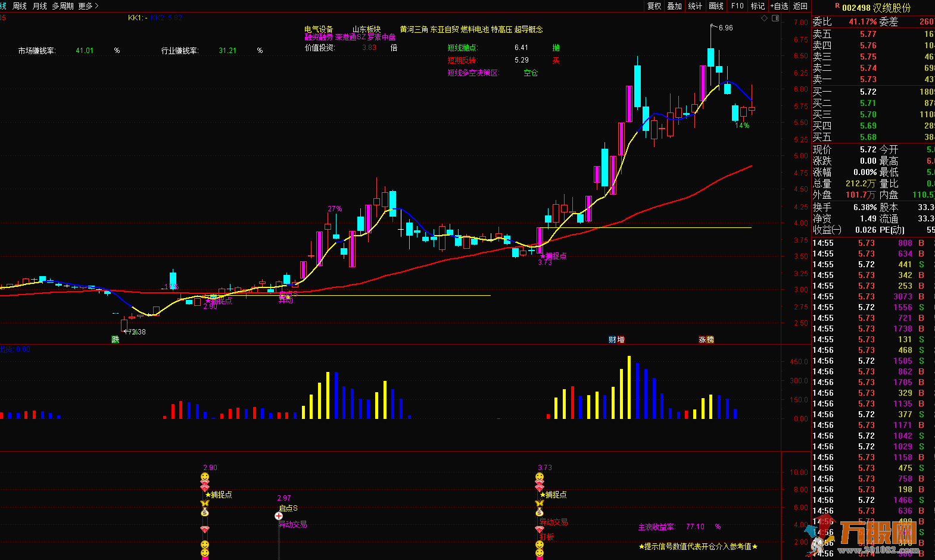Click the 异动交易 label under 2.97

(293, 524)
